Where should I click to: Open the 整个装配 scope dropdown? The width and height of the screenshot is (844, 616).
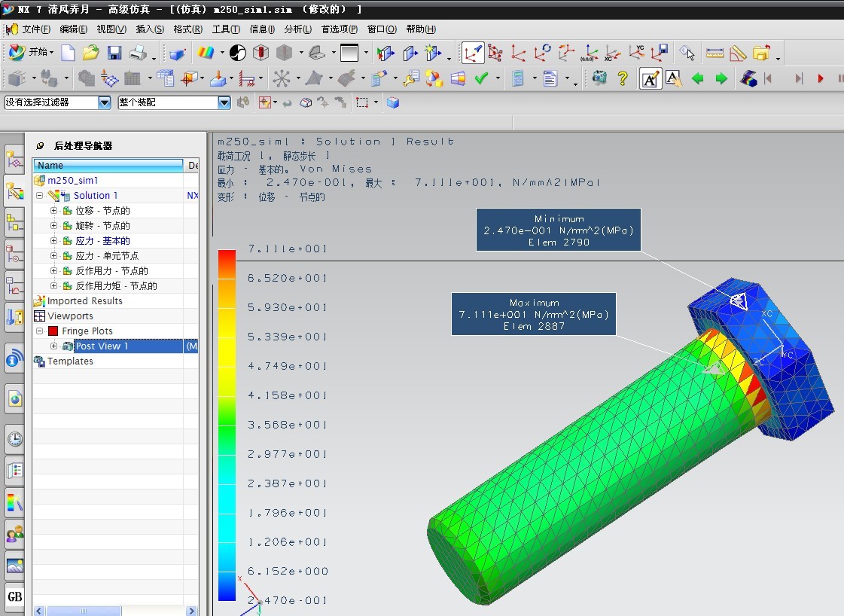tap(224, 102)
